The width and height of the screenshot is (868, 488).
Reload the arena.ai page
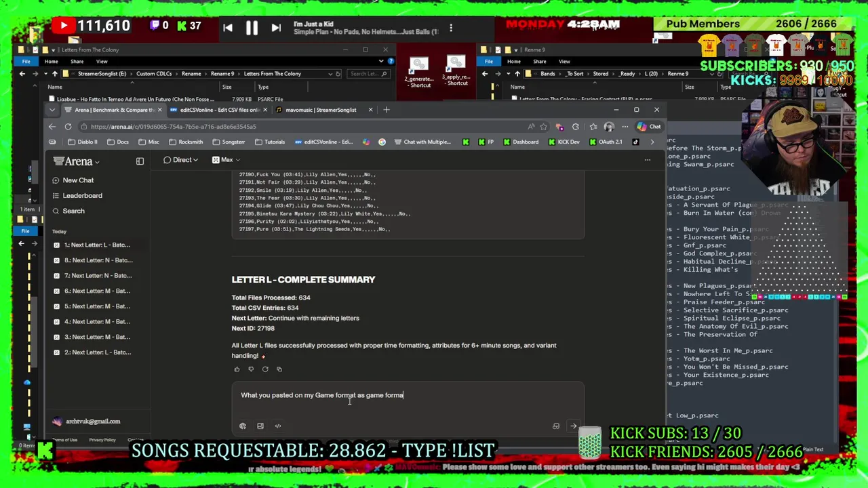[x=68, y=127]
